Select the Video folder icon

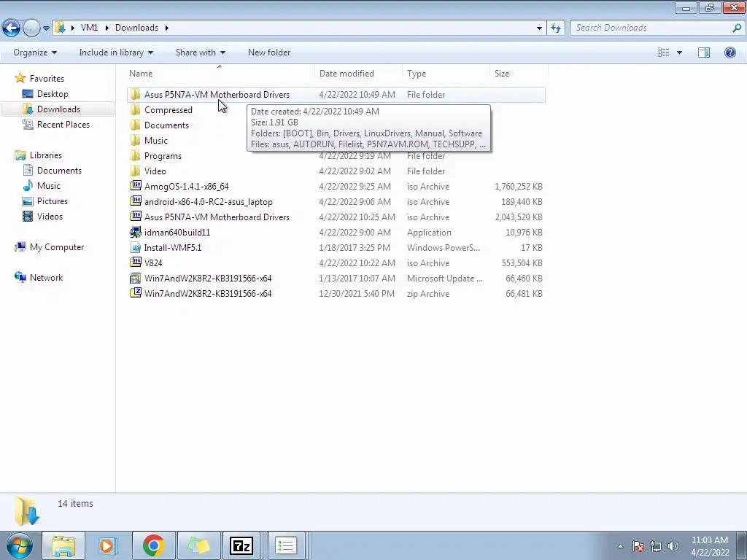pyautogui.click(x=135, y=171)
